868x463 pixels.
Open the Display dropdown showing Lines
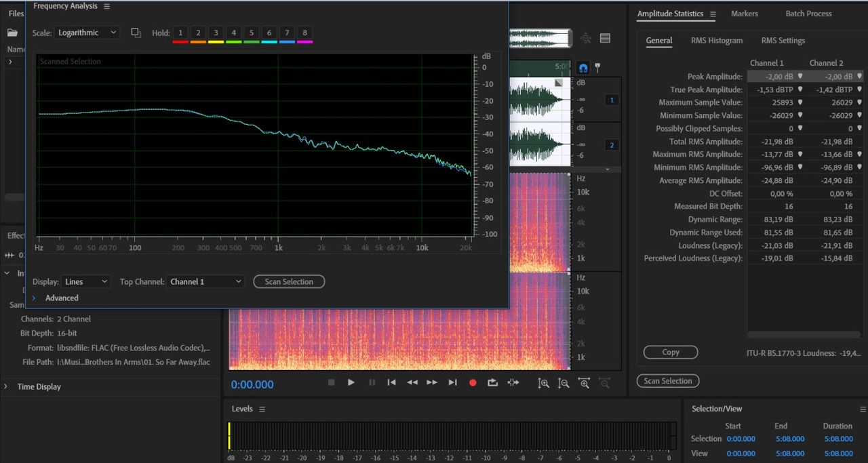coord(85,281)
